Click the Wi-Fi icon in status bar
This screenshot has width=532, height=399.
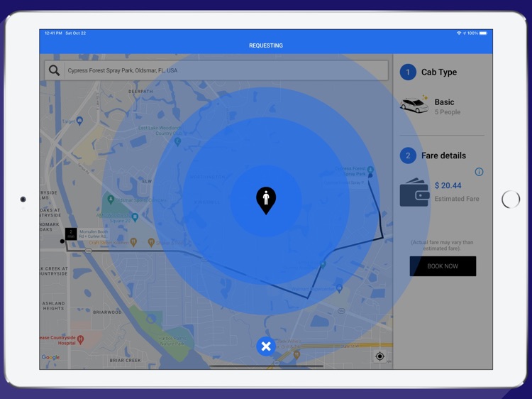click(459, 33)
